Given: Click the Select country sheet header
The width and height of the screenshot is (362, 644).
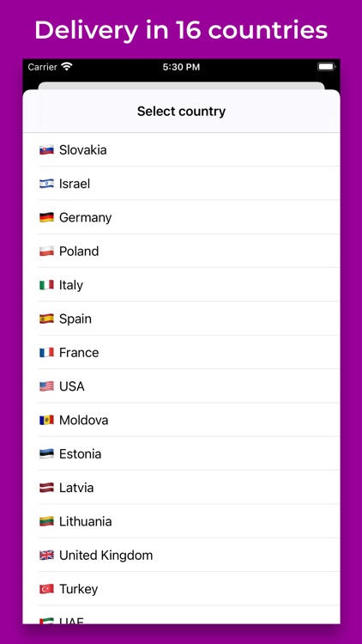Looking at the screenshot, I should [181, 112].
